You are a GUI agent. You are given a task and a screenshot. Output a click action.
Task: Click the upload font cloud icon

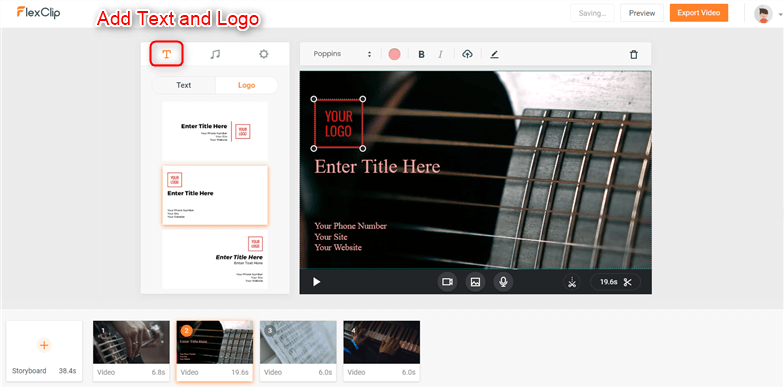(x=467, y=54)
